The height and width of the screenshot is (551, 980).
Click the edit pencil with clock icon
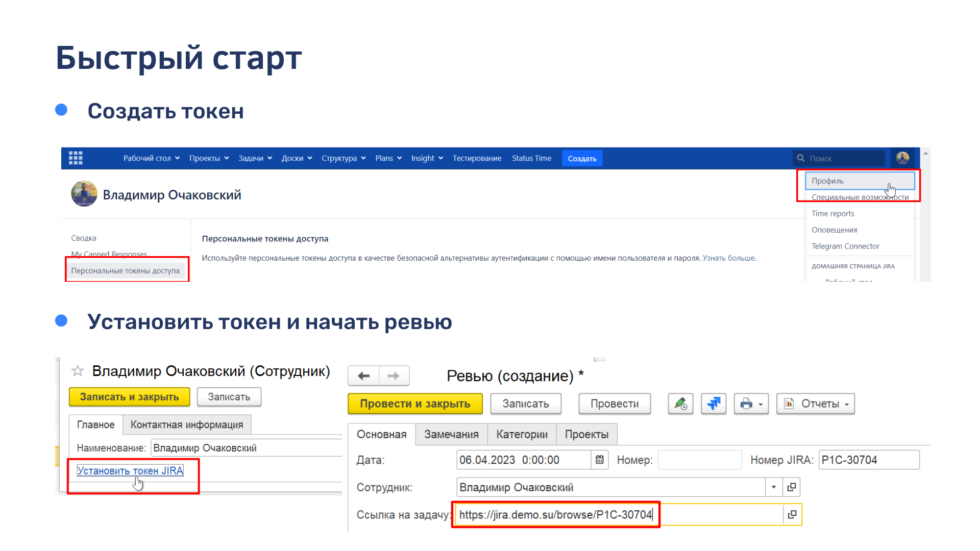[x=680, y=404]
